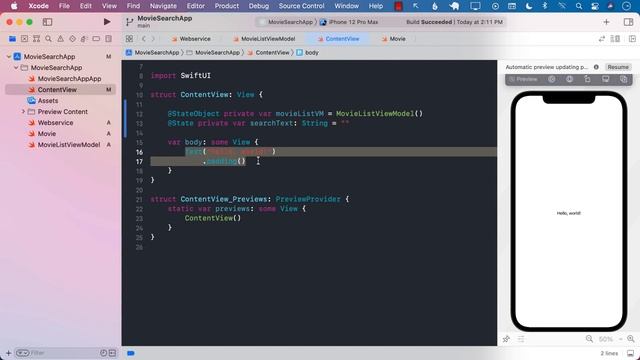Click the Bluetooth menu bar icon

click(544, 6)
